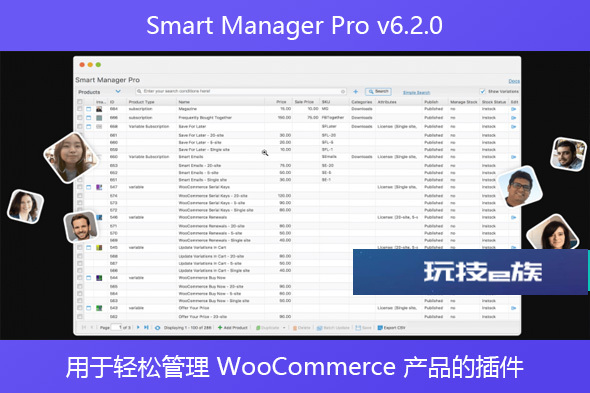Jump to last page icon in footer
Screen dimensions: 590x393
tap(146, 328)
